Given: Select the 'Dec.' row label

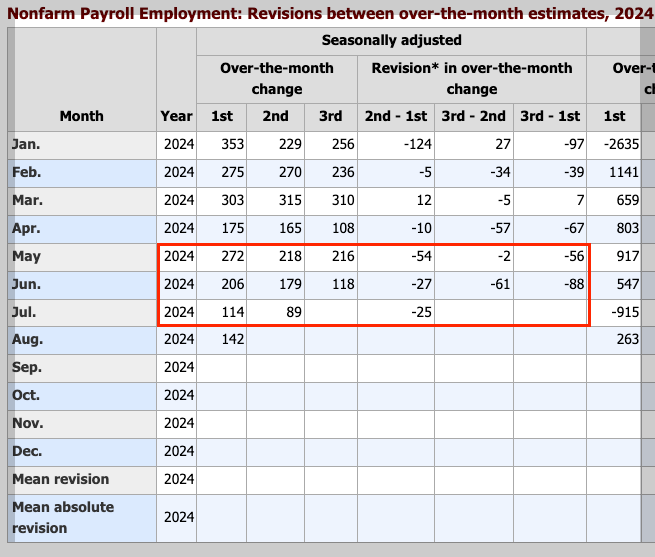Looking at the screenshot, I should [x=27, y=451].
